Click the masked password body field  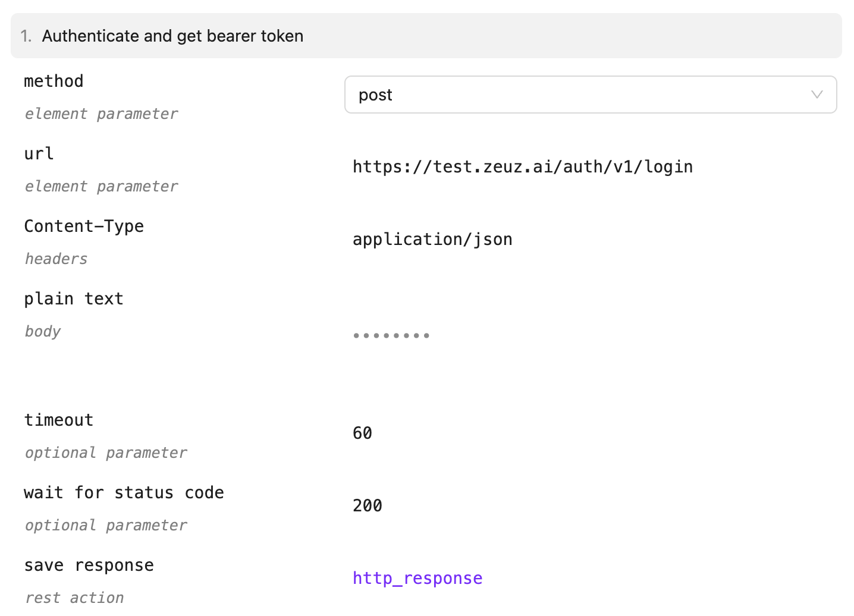point(391,335)
